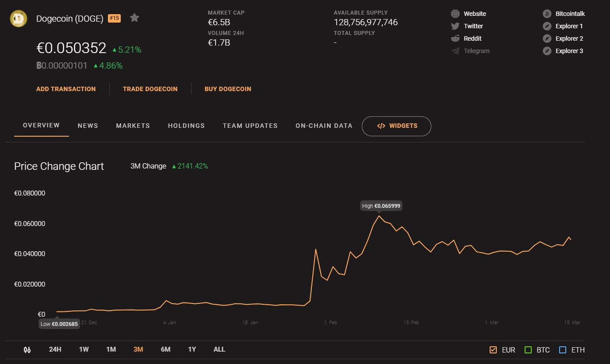610x364 pixels.
Task: Switch to candlestick chart view icon
Action: tap(27, 350)
